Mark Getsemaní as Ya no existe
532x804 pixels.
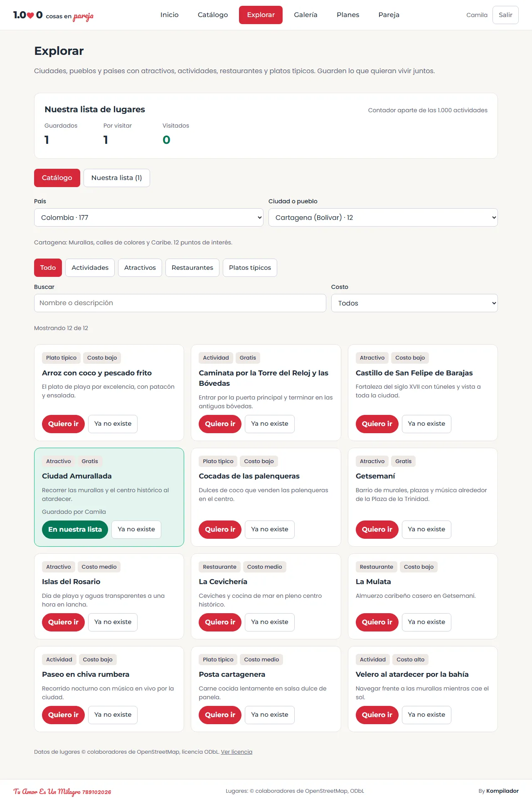coord(426,530)
